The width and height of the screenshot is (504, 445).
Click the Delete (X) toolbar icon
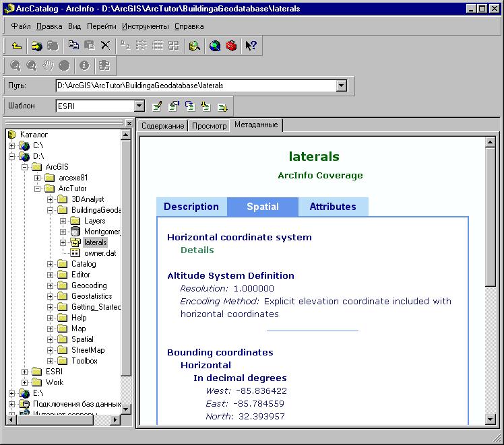pyautogui.click(x=105, y=45)
